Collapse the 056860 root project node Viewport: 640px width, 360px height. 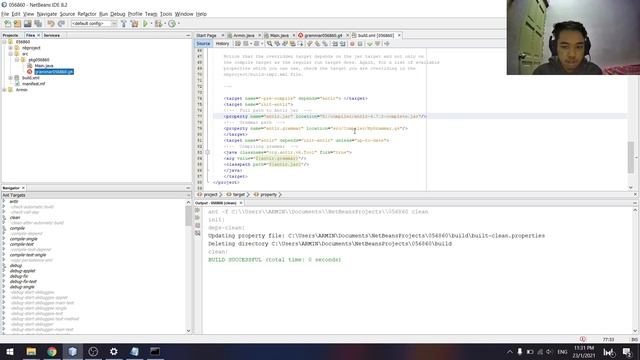pyautogui.click(x=4, y=42)
